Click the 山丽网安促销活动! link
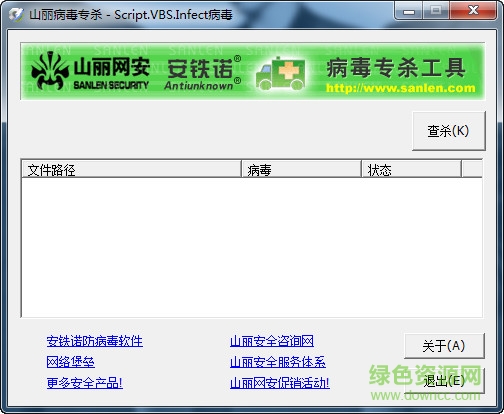The height and width of the screenshot is (414, 504). click(x=280, y=383)
